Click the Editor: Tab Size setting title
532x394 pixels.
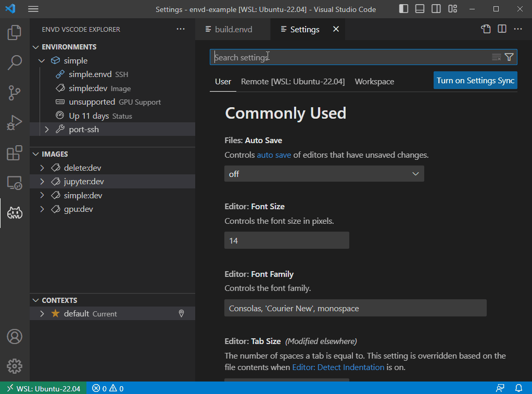point(252,341)
